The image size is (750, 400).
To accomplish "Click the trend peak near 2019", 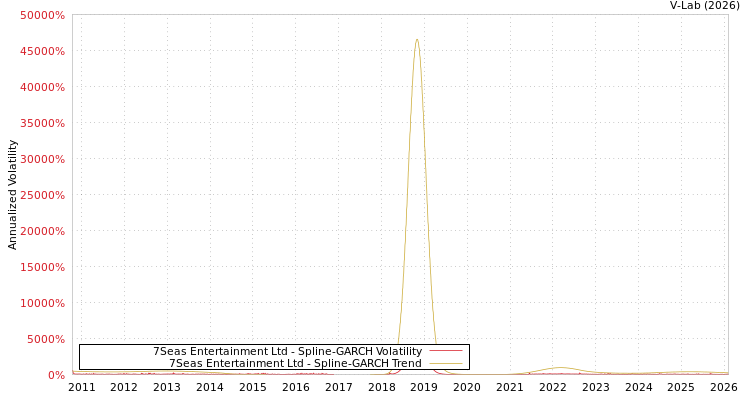I will point(417,40).
